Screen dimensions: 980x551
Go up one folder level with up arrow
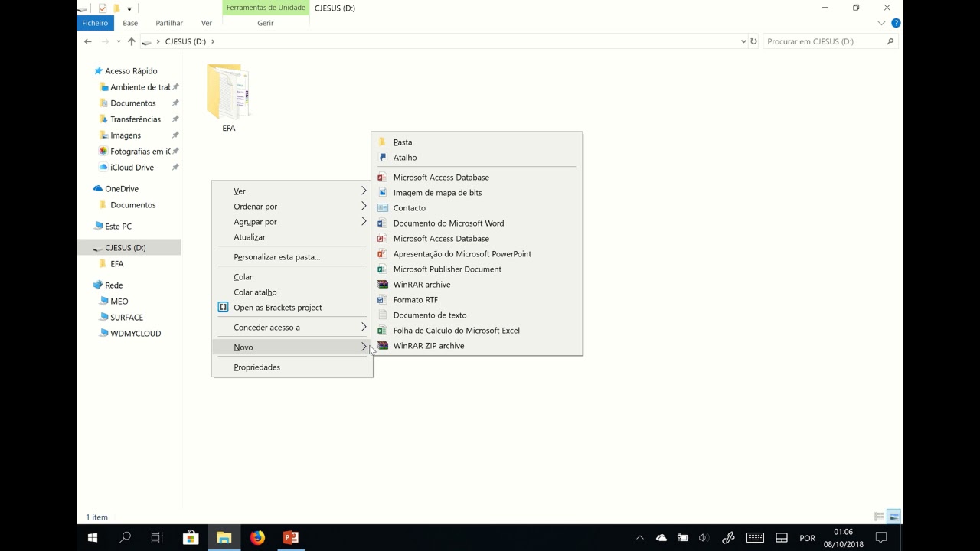pyautogui.click(x=132, y=41)
